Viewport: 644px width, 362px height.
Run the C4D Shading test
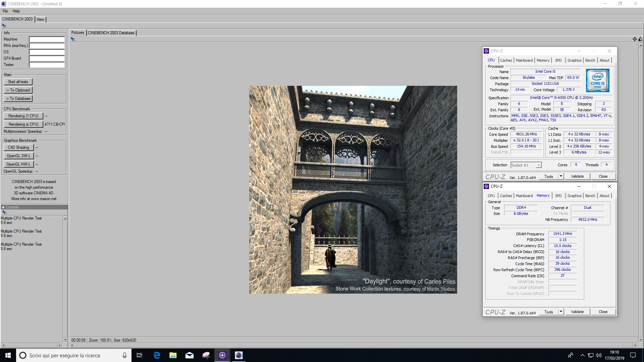click(18, 147)
